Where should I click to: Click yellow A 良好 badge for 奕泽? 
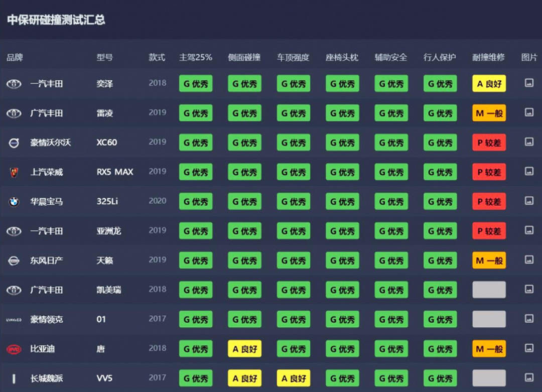pyautogui.click(x=489, y=84)
